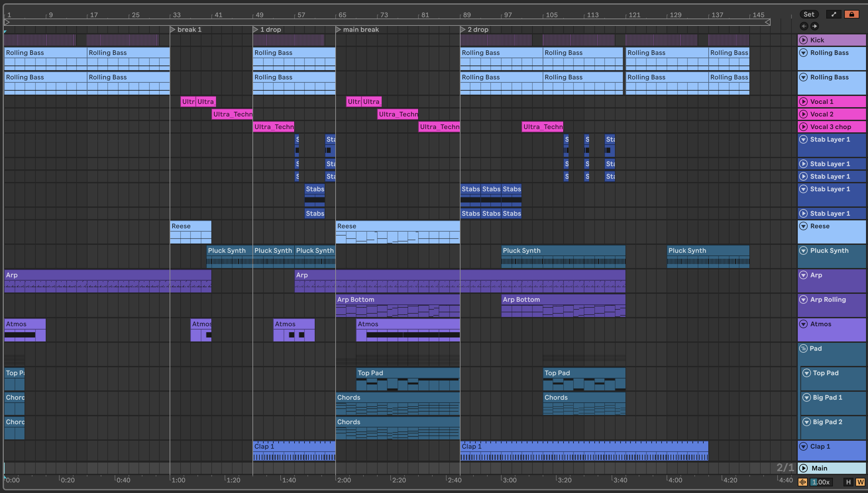Jump to previous locator arrow

(804, 26)
